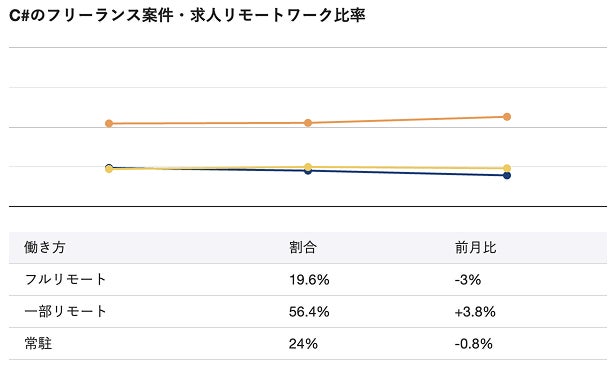The image size is (616, 375).
Task: Click the 割合 column header
Action: [302, 247]
